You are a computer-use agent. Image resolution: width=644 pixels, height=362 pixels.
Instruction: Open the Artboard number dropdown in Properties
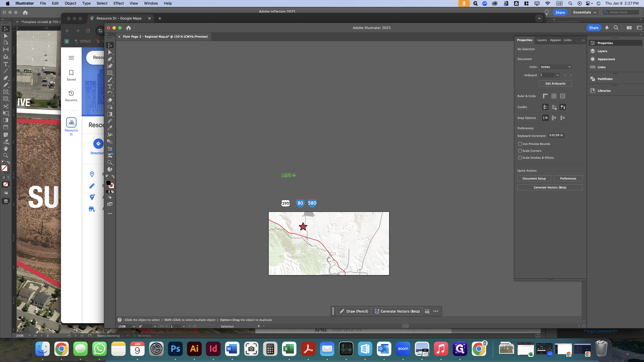[557, 75]
